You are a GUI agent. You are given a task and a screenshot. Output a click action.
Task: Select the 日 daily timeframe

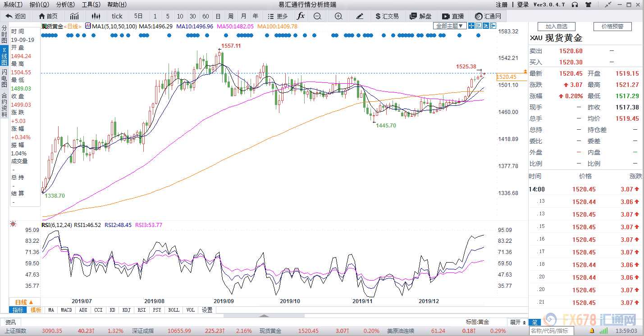click(x=218, y=16)
